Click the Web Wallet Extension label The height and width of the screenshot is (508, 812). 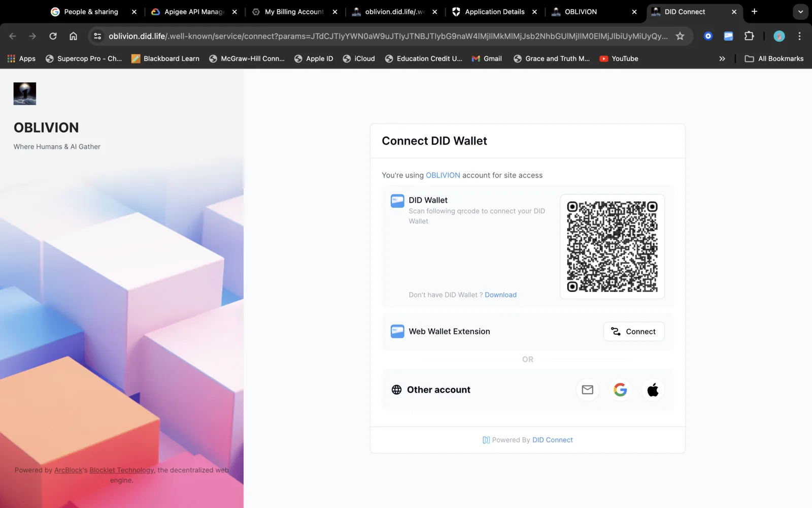tap(450, 331)
